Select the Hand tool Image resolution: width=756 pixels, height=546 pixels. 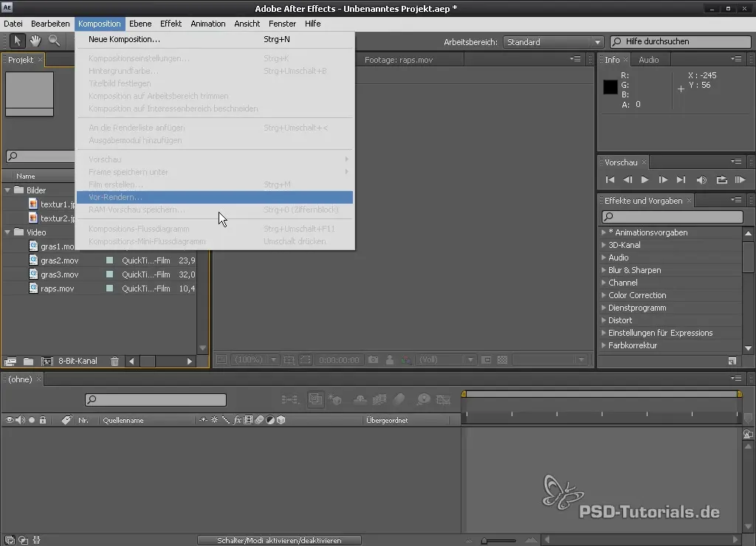[35, 41]
